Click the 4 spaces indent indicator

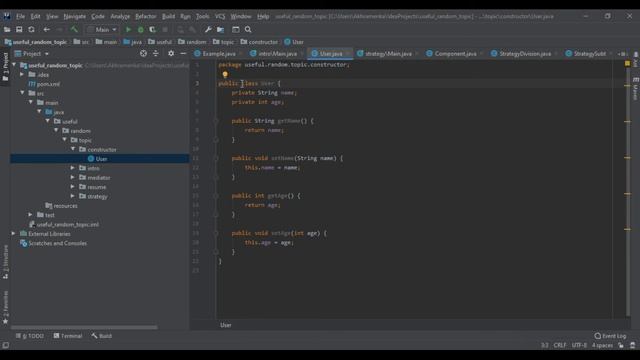[x=602, y=345]
